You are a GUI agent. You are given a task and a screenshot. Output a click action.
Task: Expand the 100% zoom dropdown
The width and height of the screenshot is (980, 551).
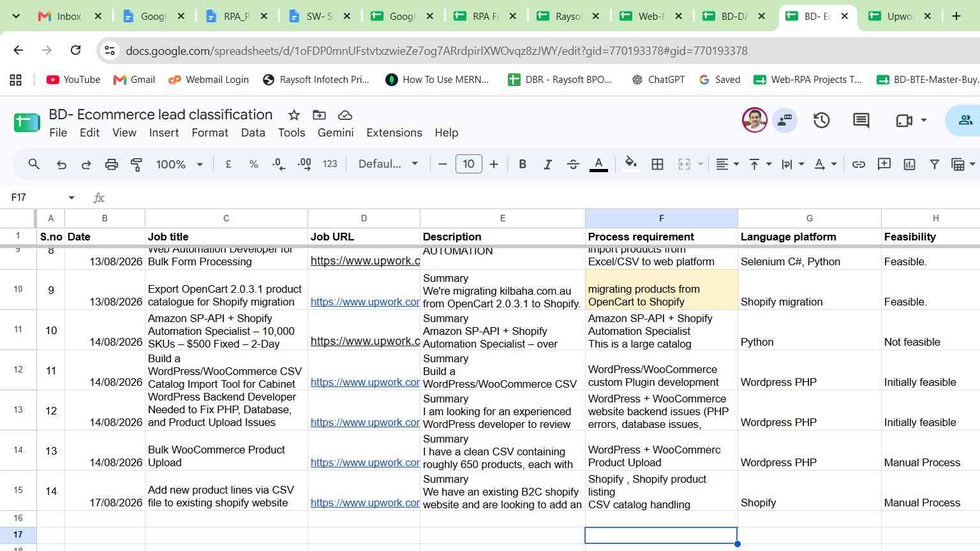[x=179, y=165]
